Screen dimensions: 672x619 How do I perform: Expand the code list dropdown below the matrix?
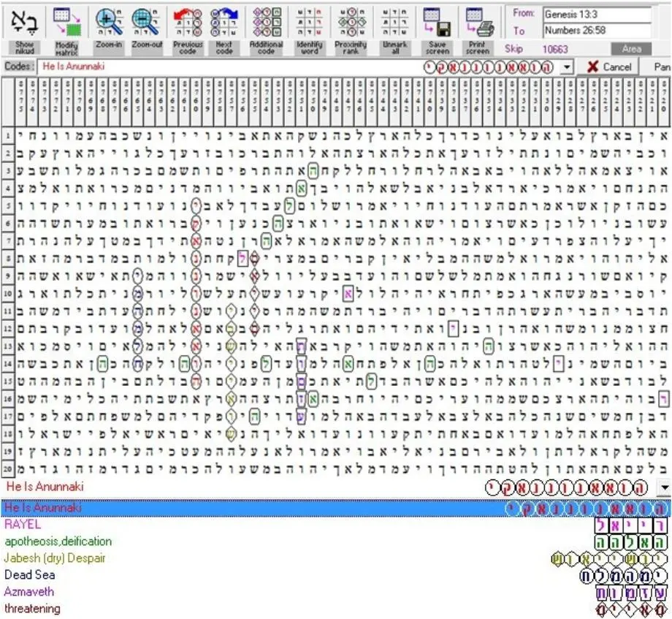pyautogui.click(x=665, y=487)
